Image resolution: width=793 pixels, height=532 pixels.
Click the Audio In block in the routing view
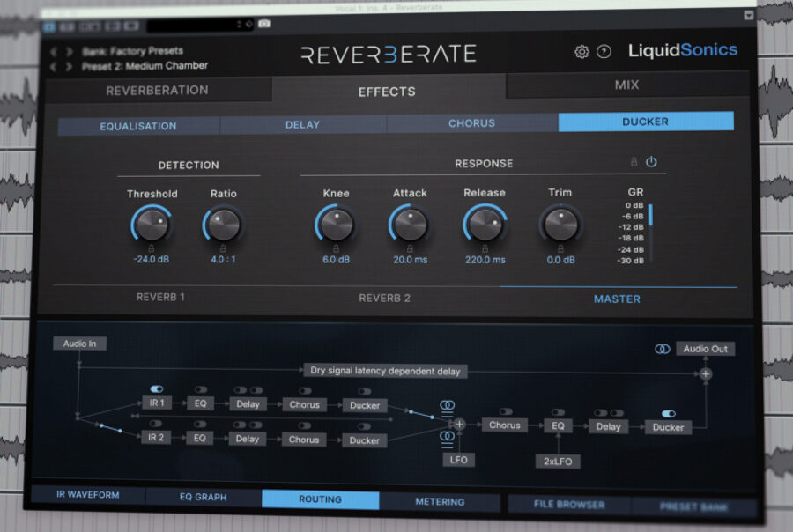click(x=80, y=344)
